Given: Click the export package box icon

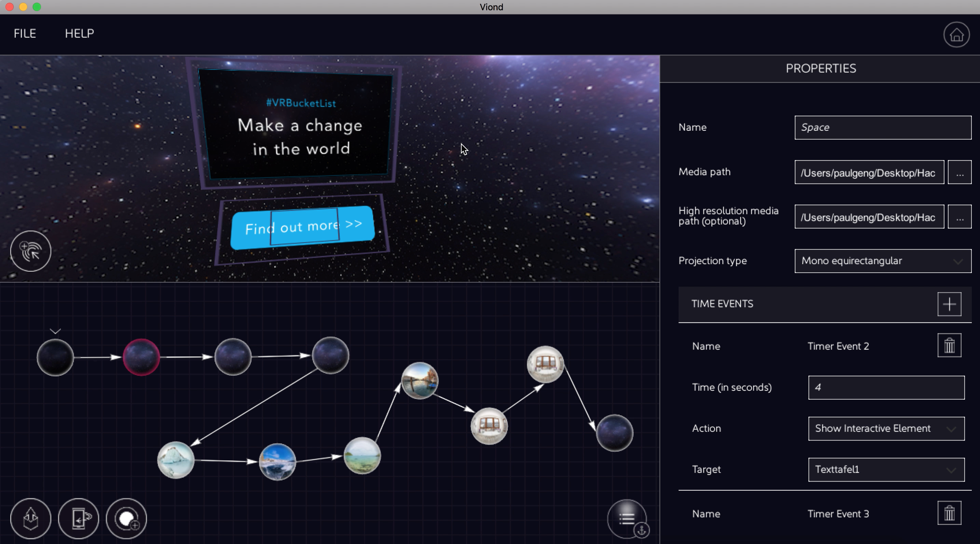Looking at the screenshot, I should tap(30, 518).
